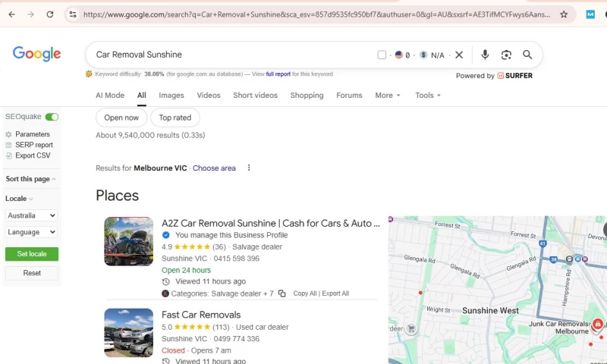This screenshot has width=607, height=364.
Task: Open the Fast Car Removals listing title
Action: coord(201,315)
